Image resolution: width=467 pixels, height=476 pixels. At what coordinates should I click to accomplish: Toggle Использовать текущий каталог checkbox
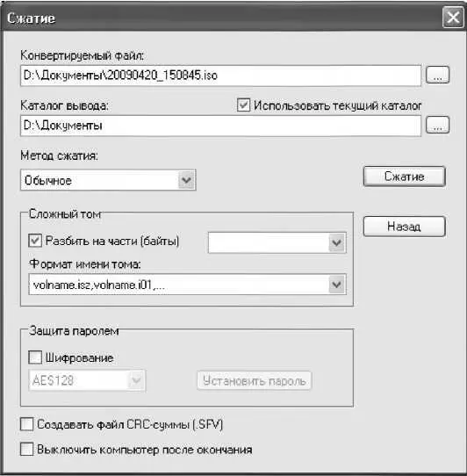tap(243, 105)
